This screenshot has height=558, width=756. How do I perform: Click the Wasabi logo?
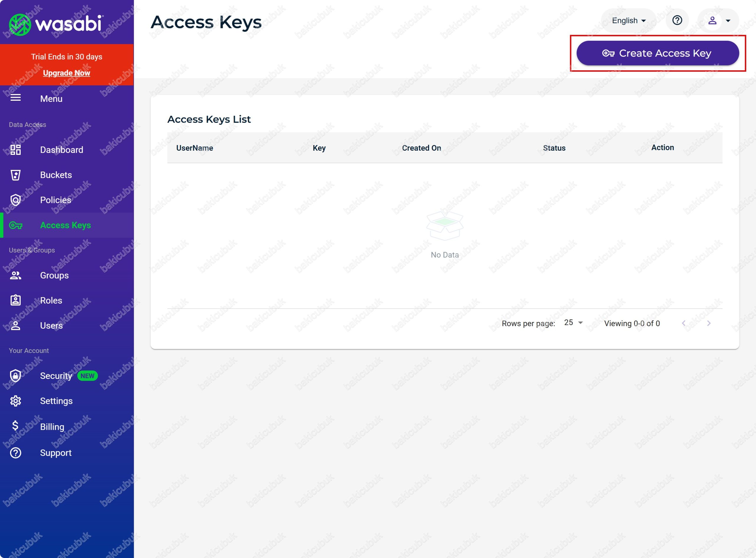coord(56,24)
